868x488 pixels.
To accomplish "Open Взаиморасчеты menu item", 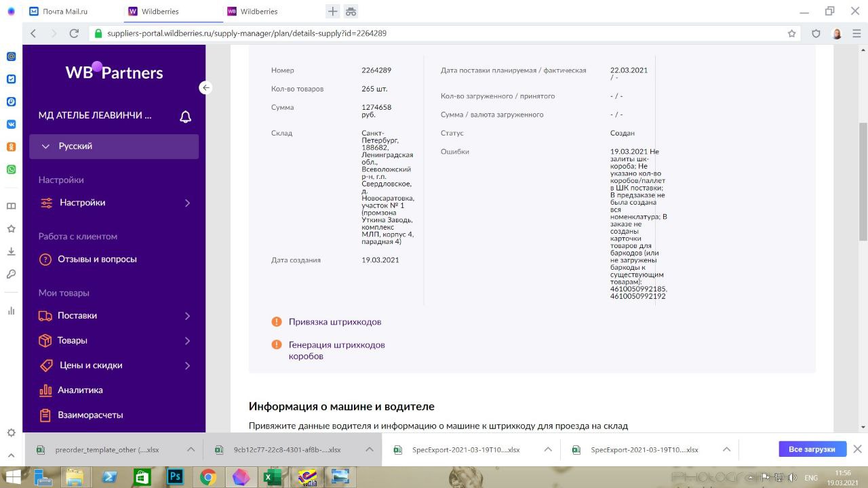I will coord(90,415).
